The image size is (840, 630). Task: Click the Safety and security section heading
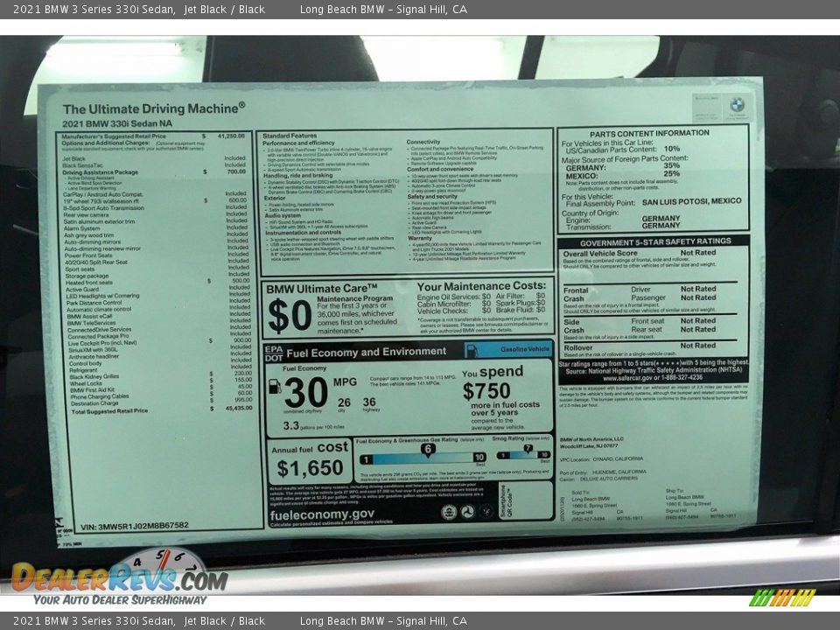tap(431, 197)
